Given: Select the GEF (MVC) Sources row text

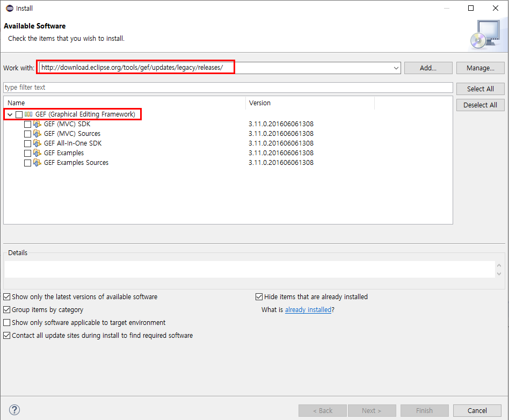Looking at the screenshot, I should 72,134.
